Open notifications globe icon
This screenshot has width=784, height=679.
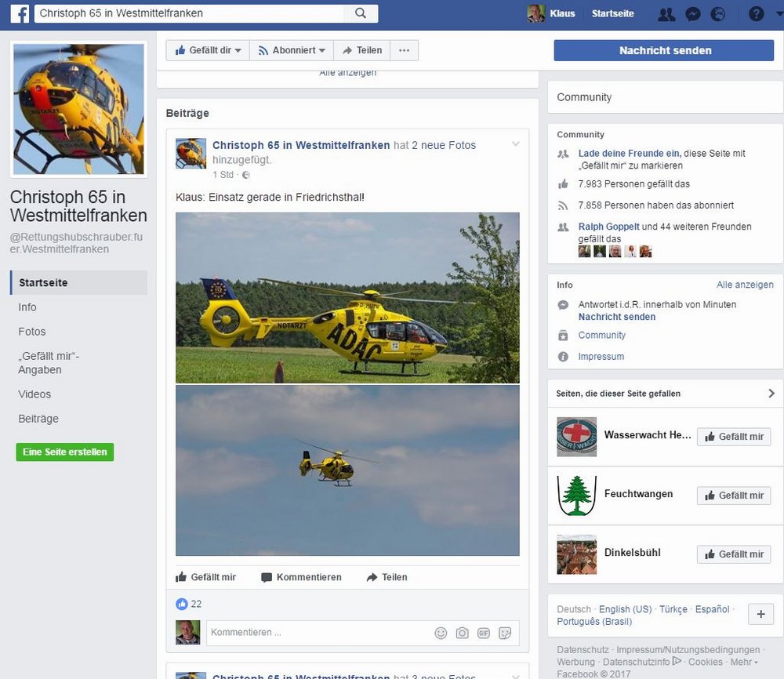pyautogui.click(x=717, y=14)
